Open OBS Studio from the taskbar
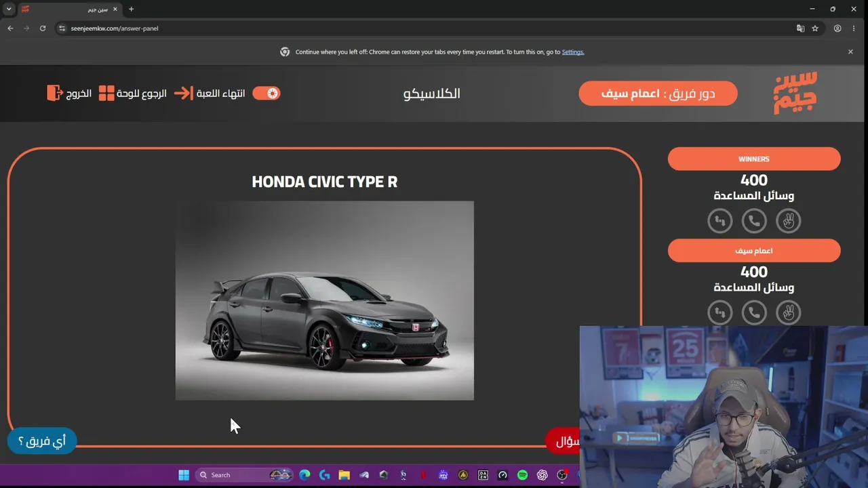The image size is (868, 488). (x=562, y=475)
